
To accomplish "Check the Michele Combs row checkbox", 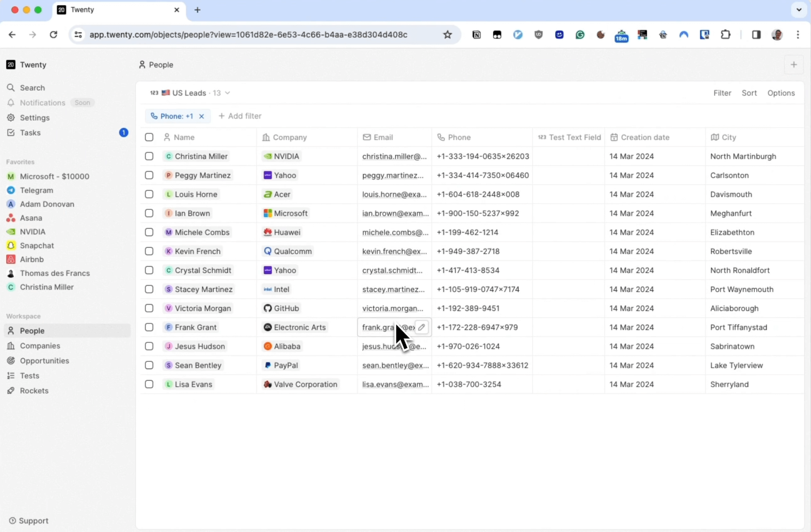I will 149,232.
